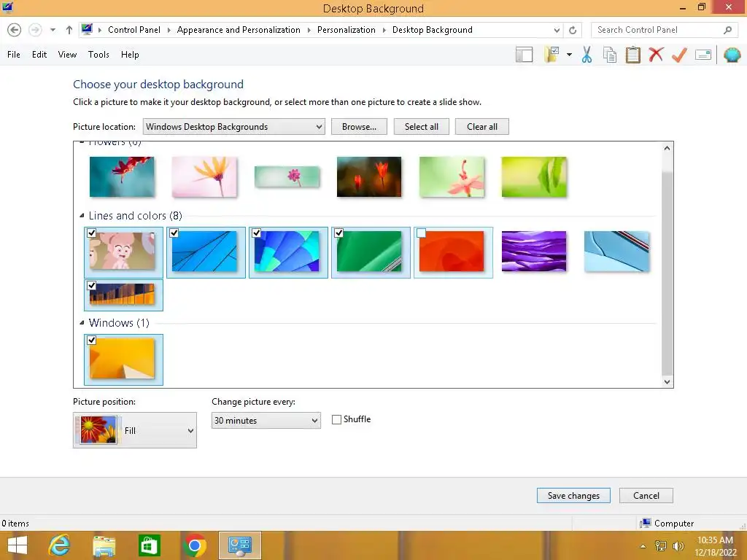Select the purple waves wallpaper
The height and width of the screenshot is (560, 747).
pos(534,252)
